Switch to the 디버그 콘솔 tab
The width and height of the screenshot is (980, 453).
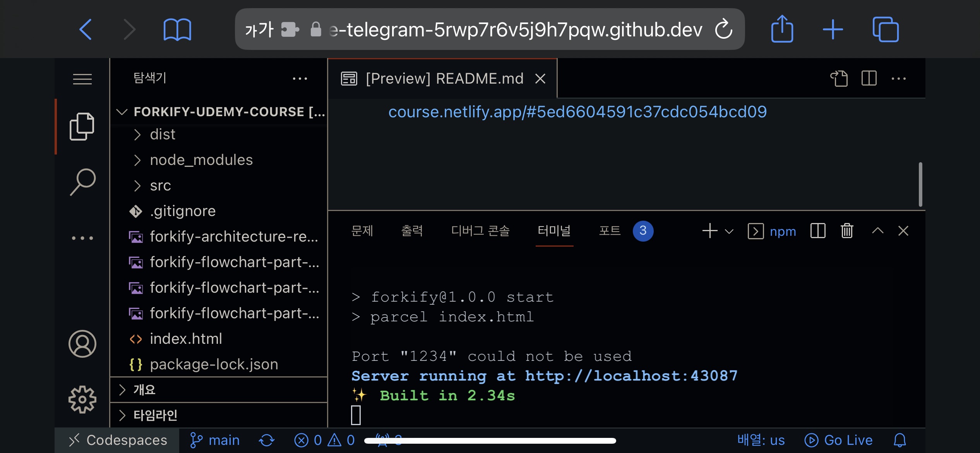[x=480, y=231]
